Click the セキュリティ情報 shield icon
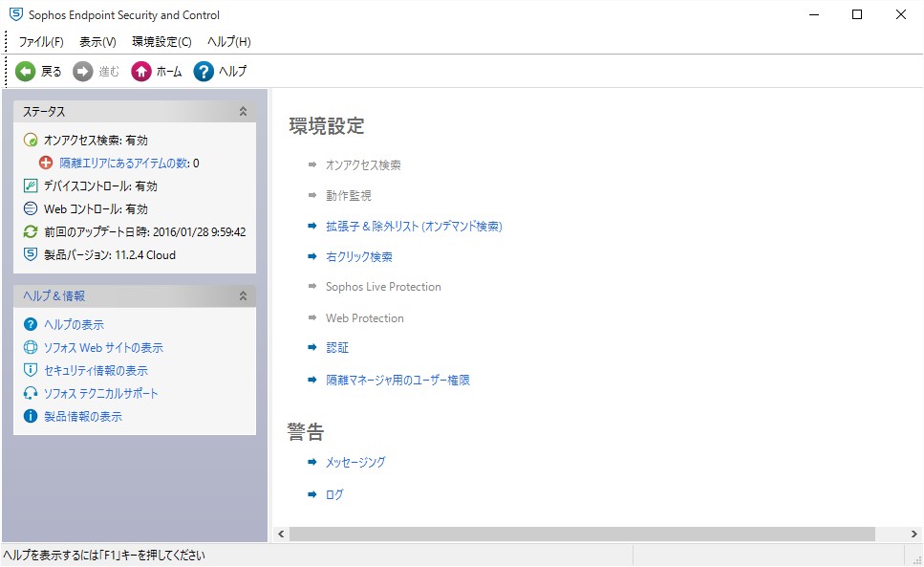This screenshot has width=924, height=567. (x=30, y=370)
